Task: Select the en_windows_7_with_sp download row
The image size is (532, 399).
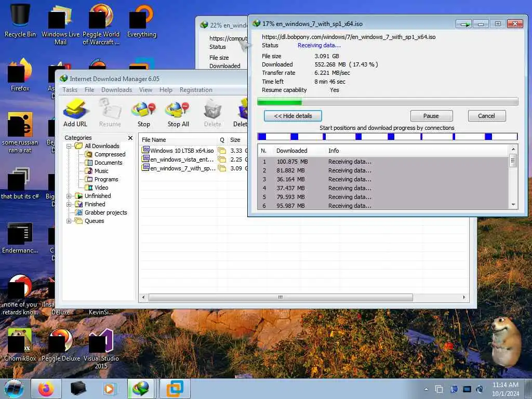Action: [x=194, y=168]
